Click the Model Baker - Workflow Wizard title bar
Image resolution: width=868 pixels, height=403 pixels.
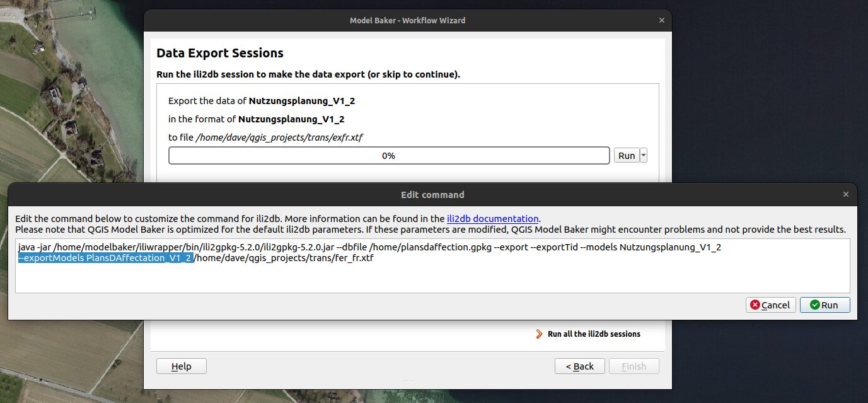[407, 20]
